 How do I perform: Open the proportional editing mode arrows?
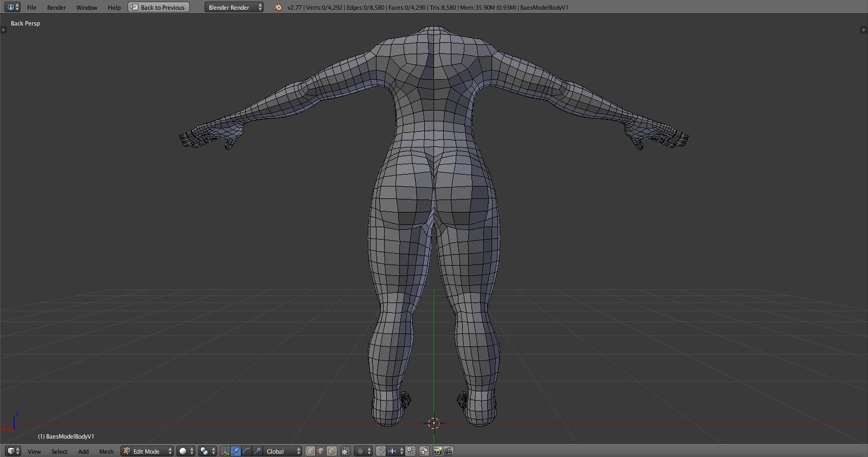369,451
